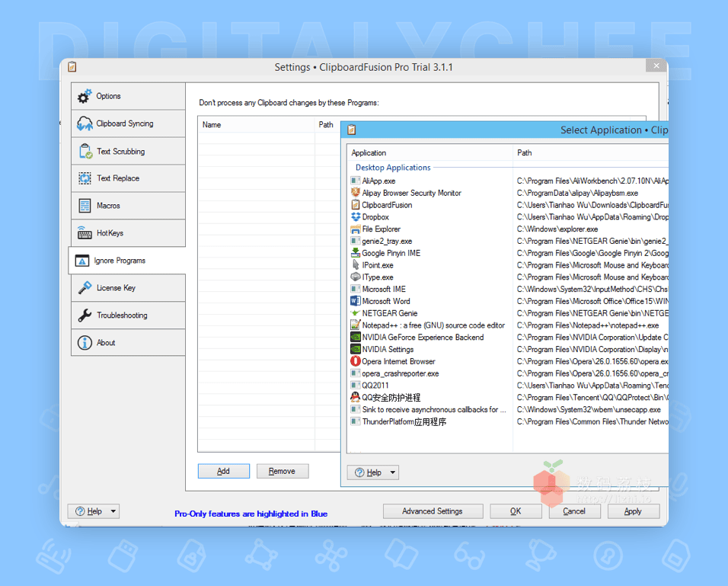Select ThunderPlatform应用程序 entry
728x586 pixels.
coord(404,422)
